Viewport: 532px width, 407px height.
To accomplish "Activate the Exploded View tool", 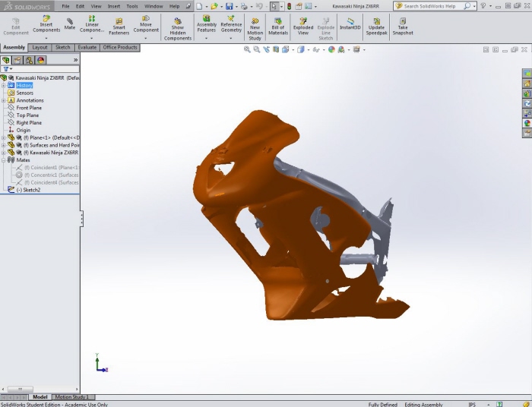I will [303, 27].
